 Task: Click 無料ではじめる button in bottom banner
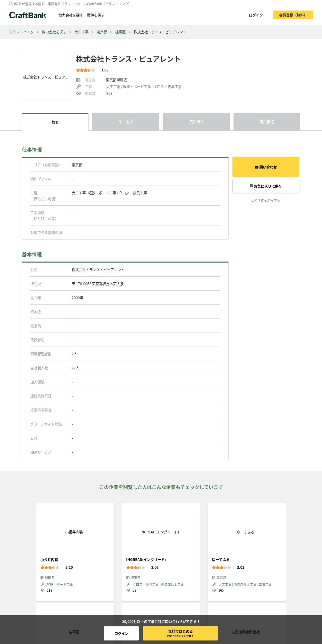click(181, 633)
